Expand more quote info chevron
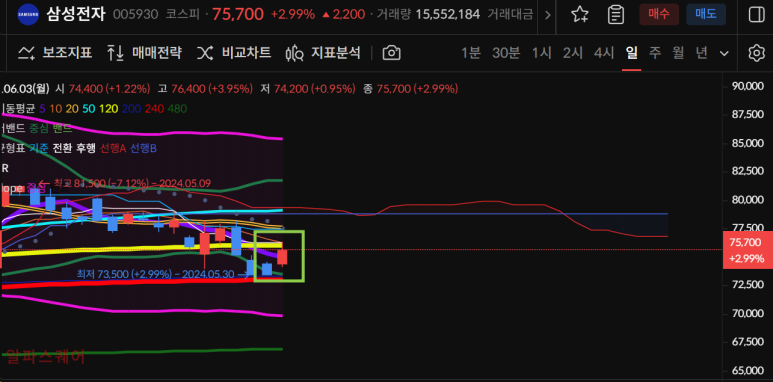The image size is (773, 382). click(x=548, y=15)
